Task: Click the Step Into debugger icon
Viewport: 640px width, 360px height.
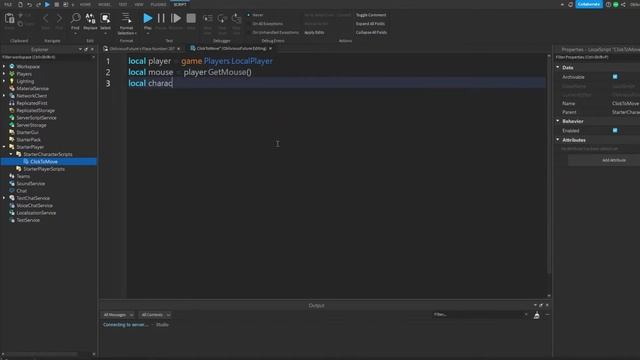Action: [208, 19]
